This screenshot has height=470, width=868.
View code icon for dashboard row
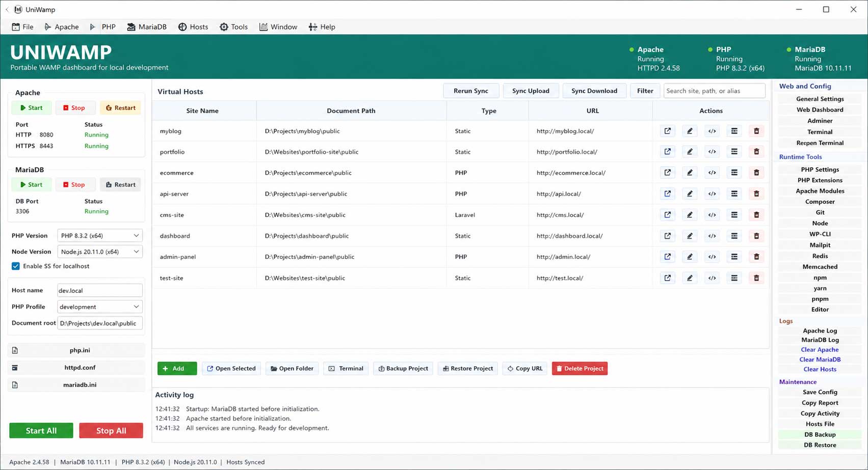712,236
